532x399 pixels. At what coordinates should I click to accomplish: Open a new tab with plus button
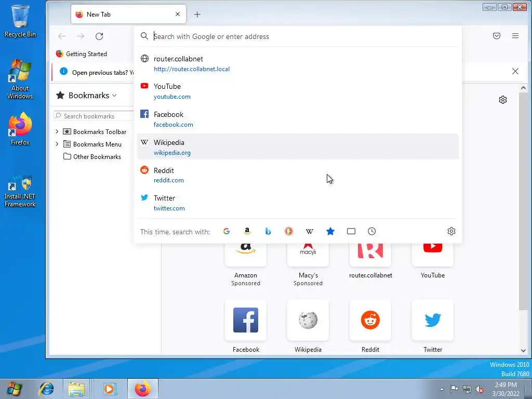coord(197,14)
